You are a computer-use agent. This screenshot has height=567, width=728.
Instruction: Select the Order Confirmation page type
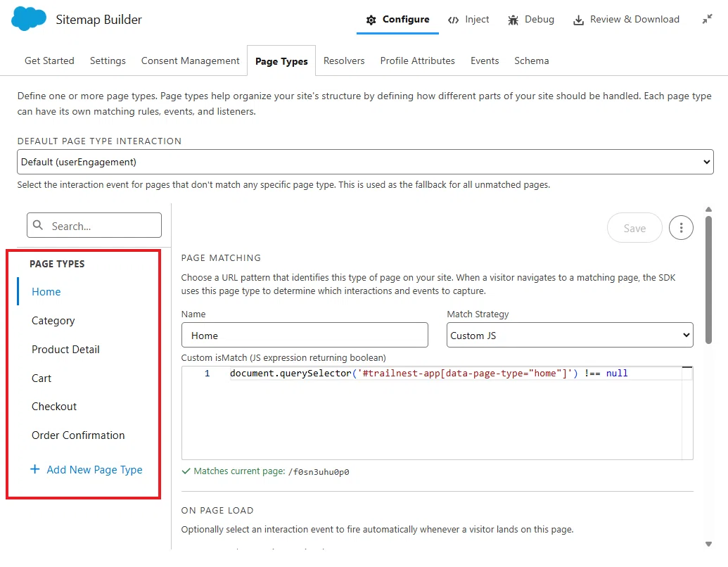click(x=78, y=435)
